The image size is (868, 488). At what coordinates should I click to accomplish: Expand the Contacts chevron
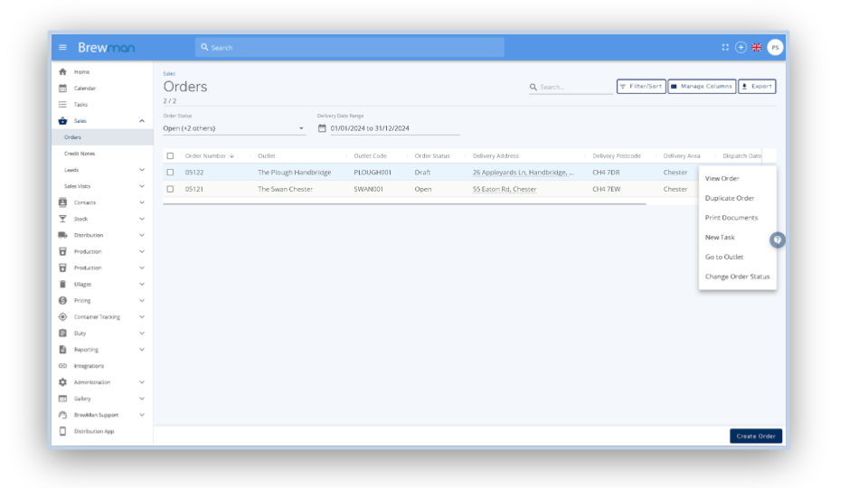click(x=142, y=202)
